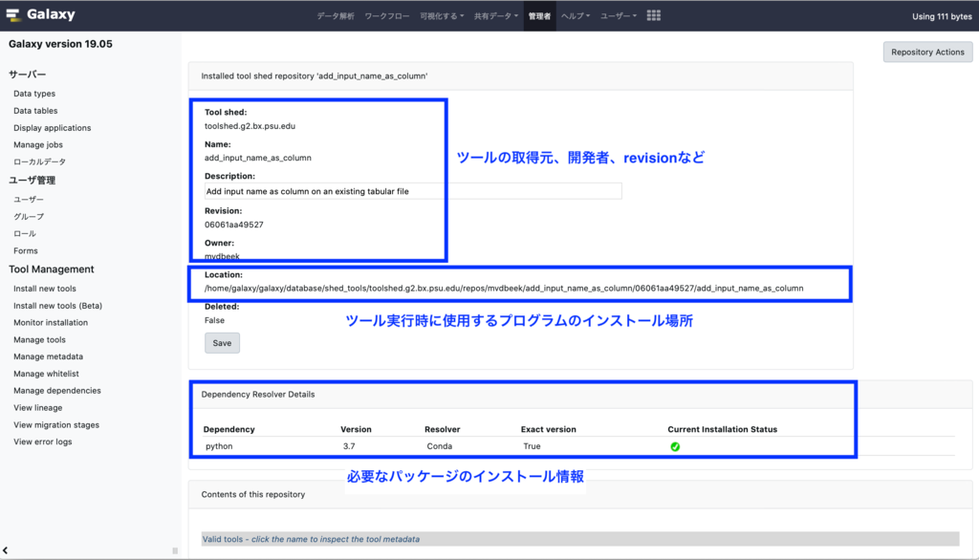Open Forms sidebar link
This screenshot has width=979, height=560.
point(26,251)
